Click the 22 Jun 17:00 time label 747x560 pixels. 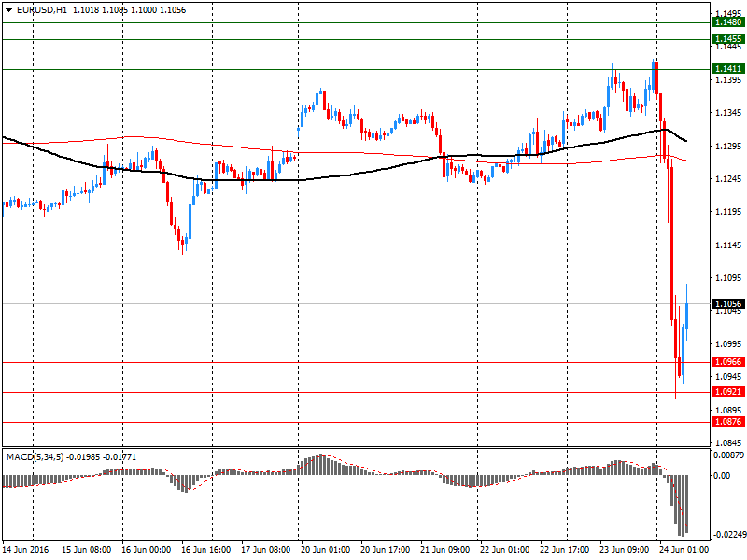565,549
